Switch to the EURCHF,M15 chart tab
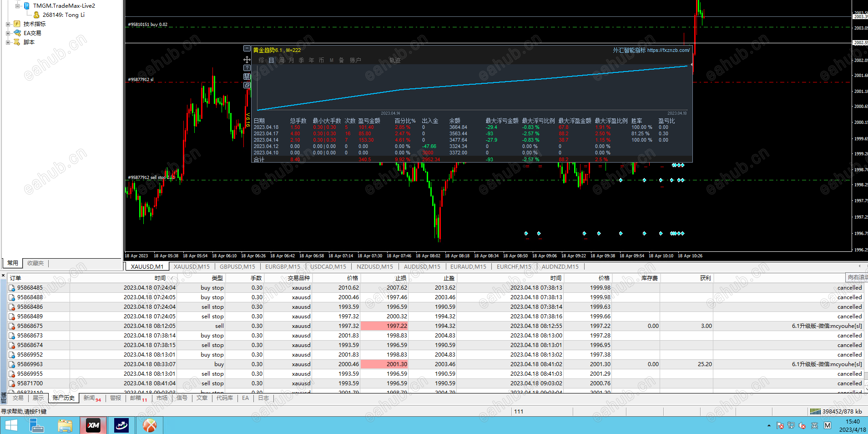This screenshot has width=868, height=434. tap(514, 267)
